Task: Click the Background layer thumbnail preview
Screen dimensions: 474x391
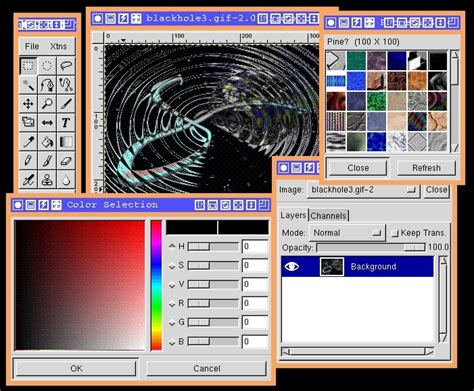Action: (x=332, y=267)
